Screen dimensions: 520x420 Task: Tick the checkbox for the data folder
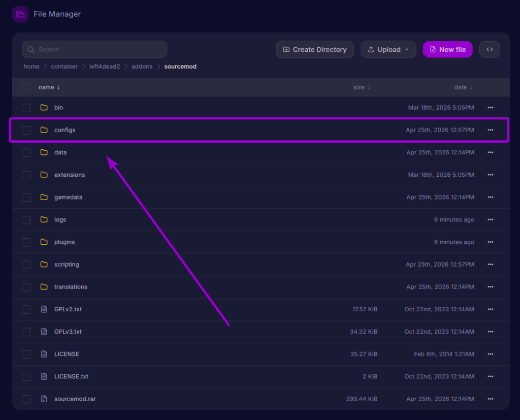pos(26,152)
